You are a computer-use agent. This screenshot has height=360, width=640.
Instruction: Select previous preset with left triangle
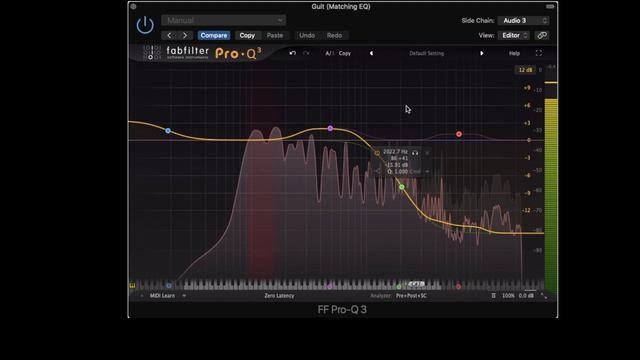point(371,53)
